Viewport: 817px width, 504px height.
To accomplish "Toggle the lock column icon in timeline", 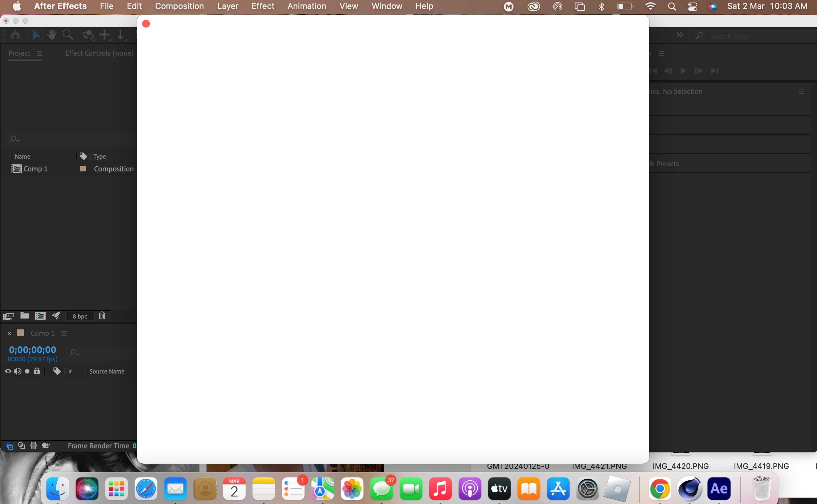I will click(x=37, y=371).
